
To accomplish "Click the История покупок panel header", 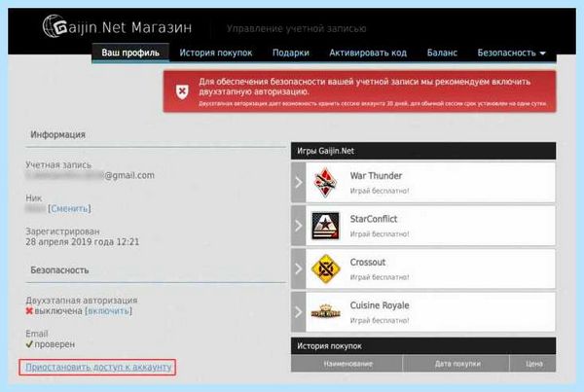I will (423, 346).
